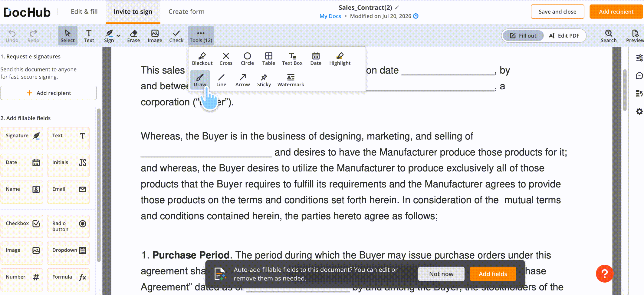Viewport: 644px width, 295px height.
Task: Open the Invite to sign tab
Action: click(133, 12)
